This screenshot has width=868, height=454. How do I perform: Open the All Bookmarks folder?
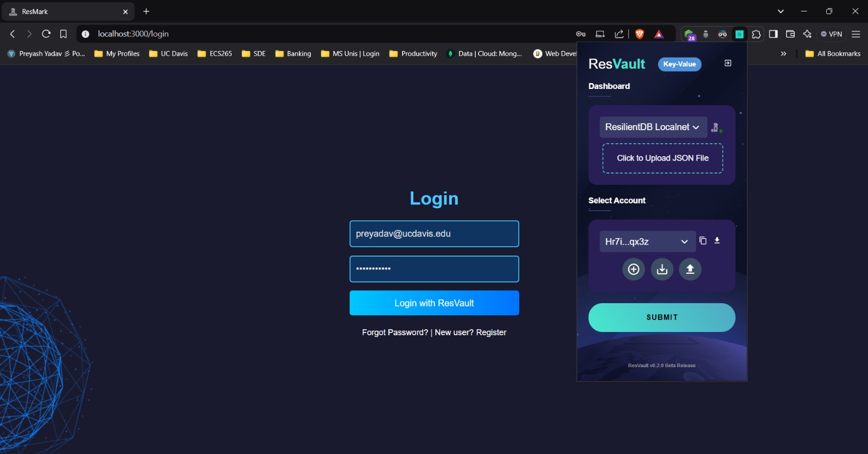833,54
